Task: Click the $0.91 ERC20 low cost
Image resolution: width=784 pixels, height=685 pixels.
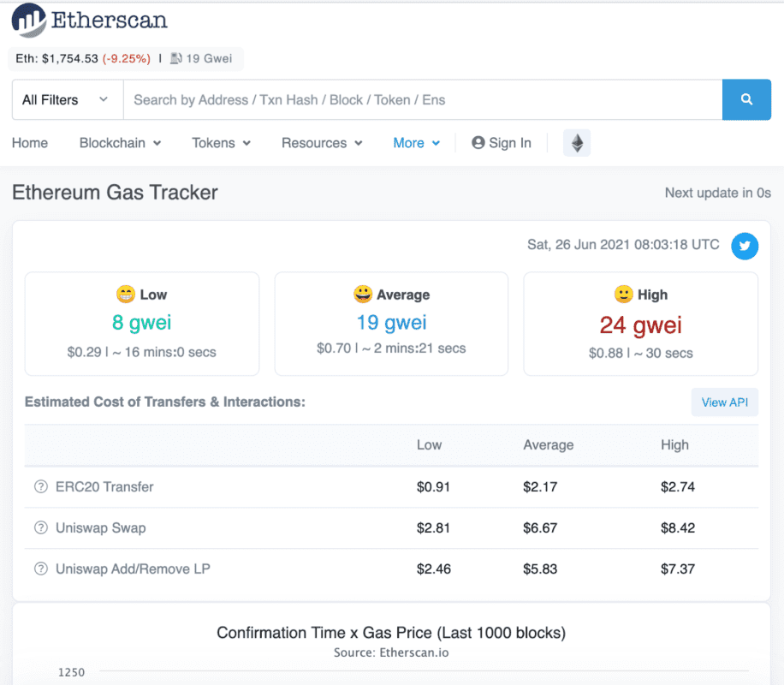Action: [433, 487]
